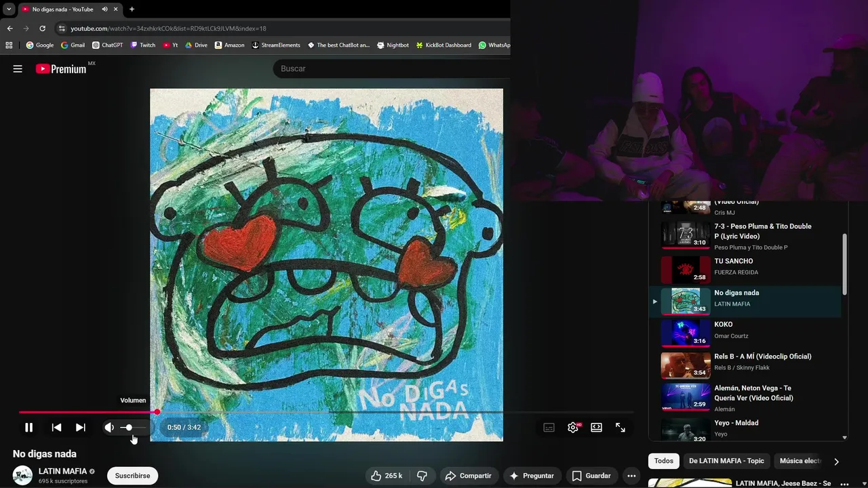The width and height of the screenshot is (868, 488).
Task: Go forward with browser forward arrow
Action: pos(26,28)
